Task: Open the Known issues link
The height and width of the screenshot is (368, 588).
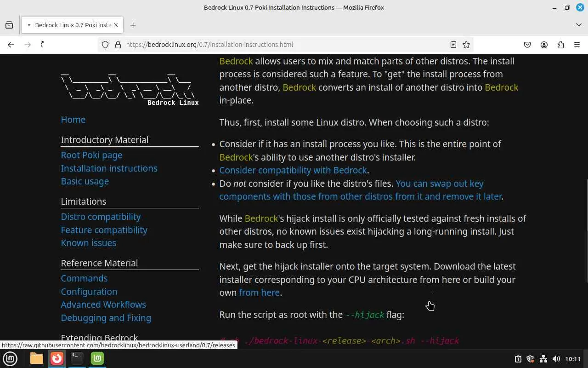Action: [x=88, y=243]
